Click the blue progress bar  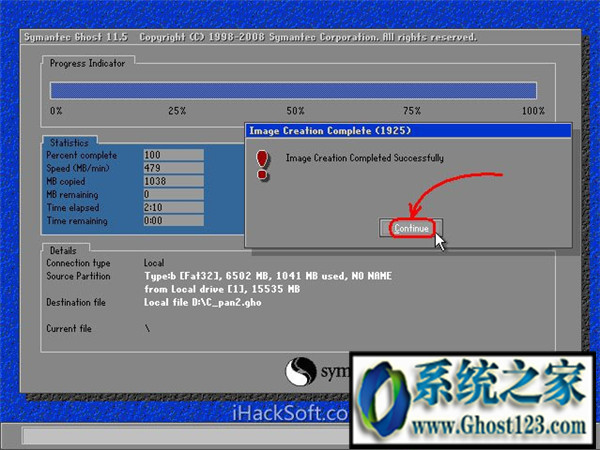coord(293,91)
